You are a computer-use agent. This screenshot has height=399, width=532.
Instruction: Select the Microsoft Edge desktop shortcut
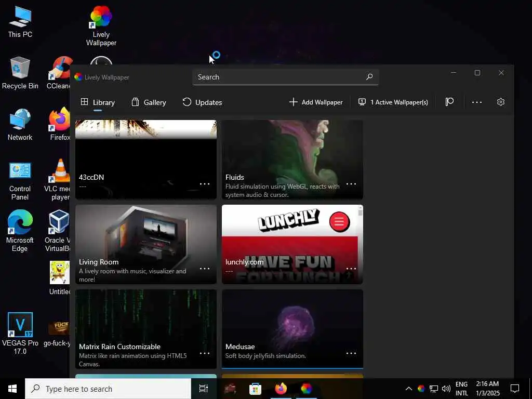click(x=20, y=231)
